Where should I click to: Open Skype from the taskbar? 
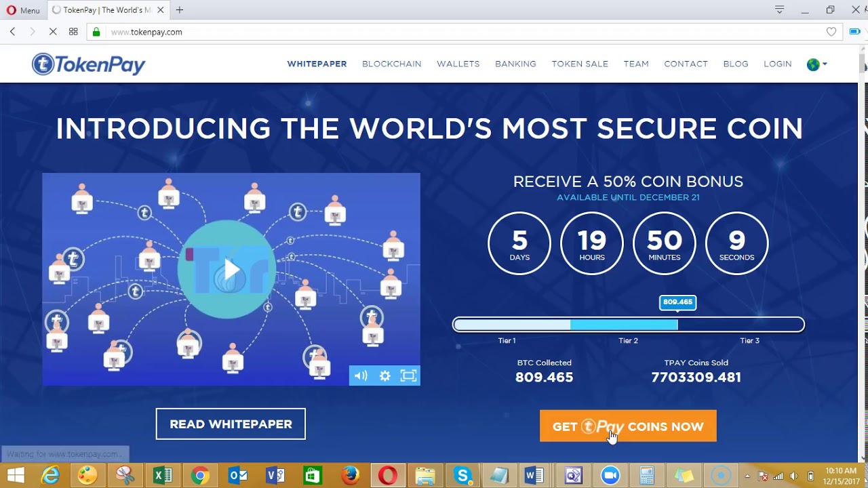pos(462,476)
